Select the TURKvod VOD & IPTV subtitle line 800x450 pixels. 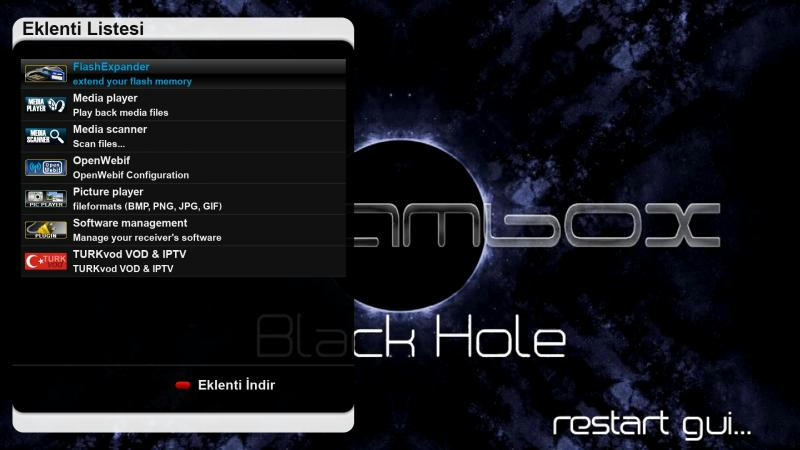point(123,269)
